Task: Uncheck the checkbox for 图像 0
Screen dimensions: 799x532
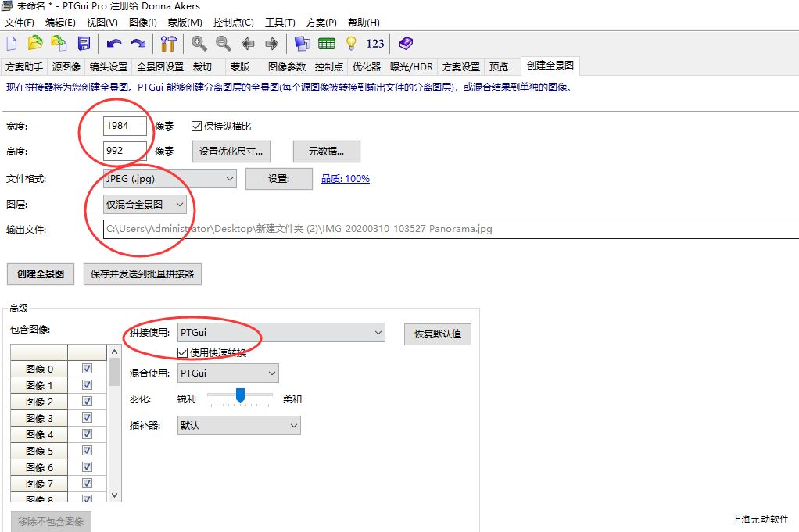Action: click(x=87, y=369)
